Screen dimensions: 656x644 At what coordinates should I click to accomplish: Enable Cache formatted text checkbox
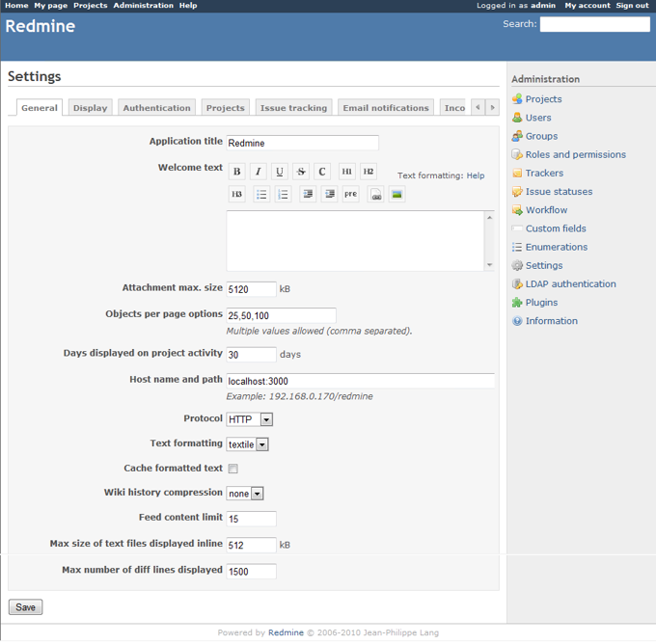pos(233,469)
